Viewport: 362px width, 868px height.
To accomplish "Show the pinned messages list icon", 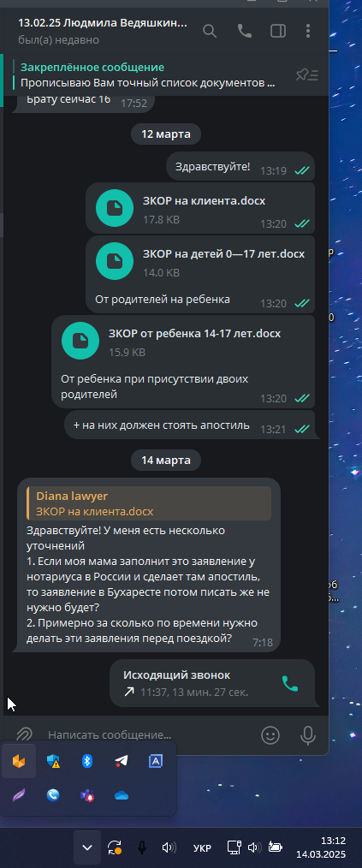I will pyautogui.click(x=306, y=74).
